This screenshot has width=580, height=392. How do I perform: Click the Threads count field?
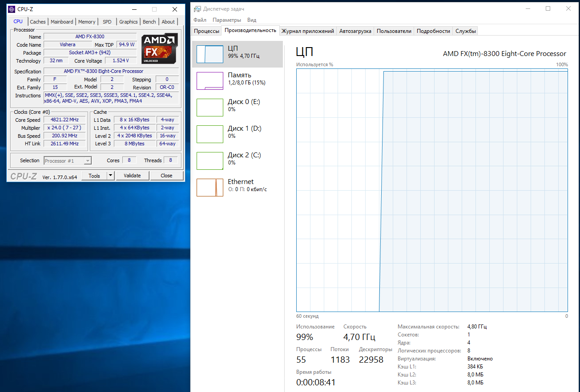pyautogui.click(x=171, y=160)
